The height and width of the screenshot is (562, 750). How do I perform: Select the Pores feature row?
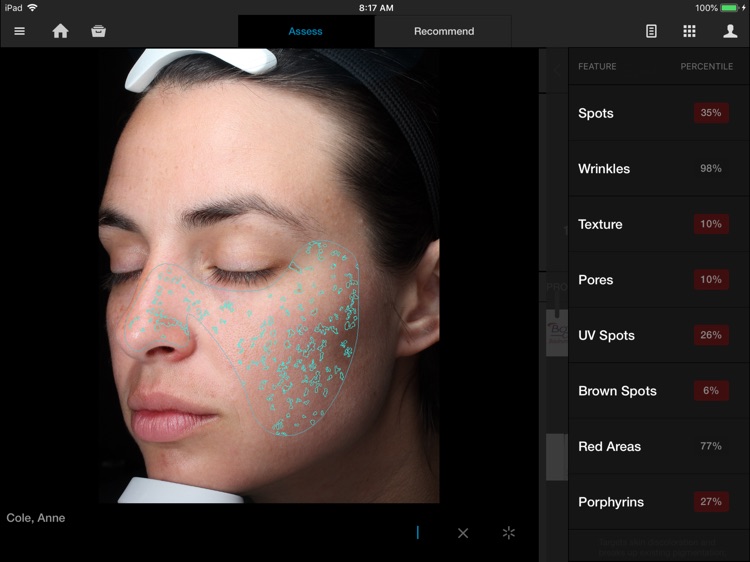[659, 279]
